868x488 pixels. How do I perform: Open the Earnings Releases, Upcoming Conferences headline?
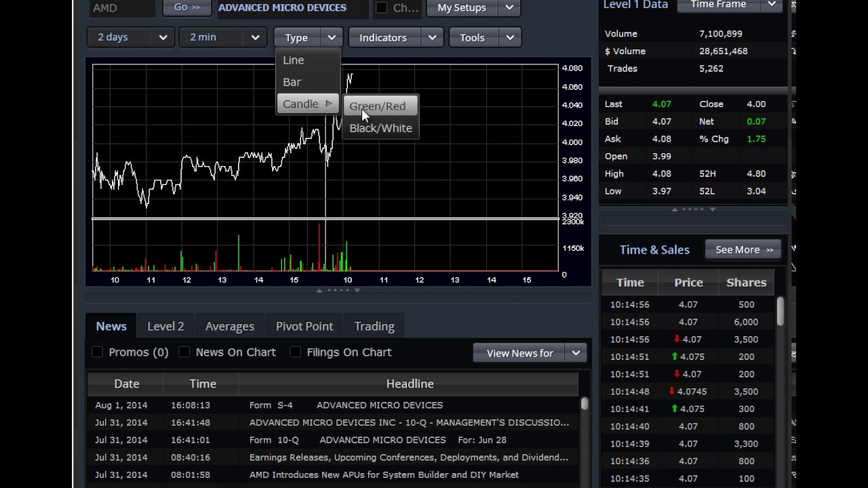point(409,457)
